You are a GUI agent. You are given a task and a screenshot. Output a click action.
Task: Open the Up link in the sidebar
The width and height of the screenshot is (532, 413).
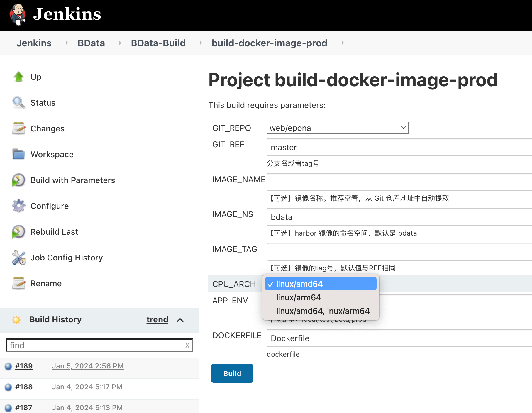36,77
